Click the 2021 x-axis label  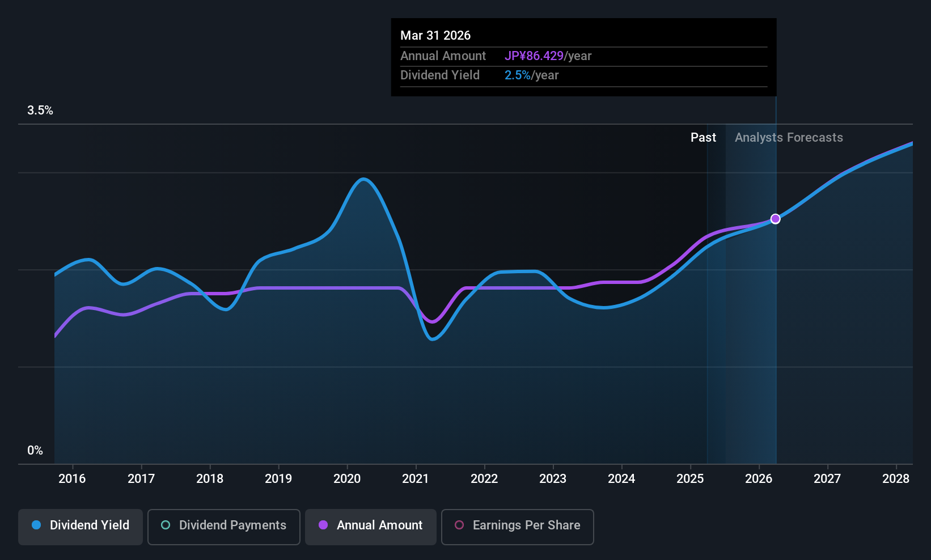pos(416,478)
